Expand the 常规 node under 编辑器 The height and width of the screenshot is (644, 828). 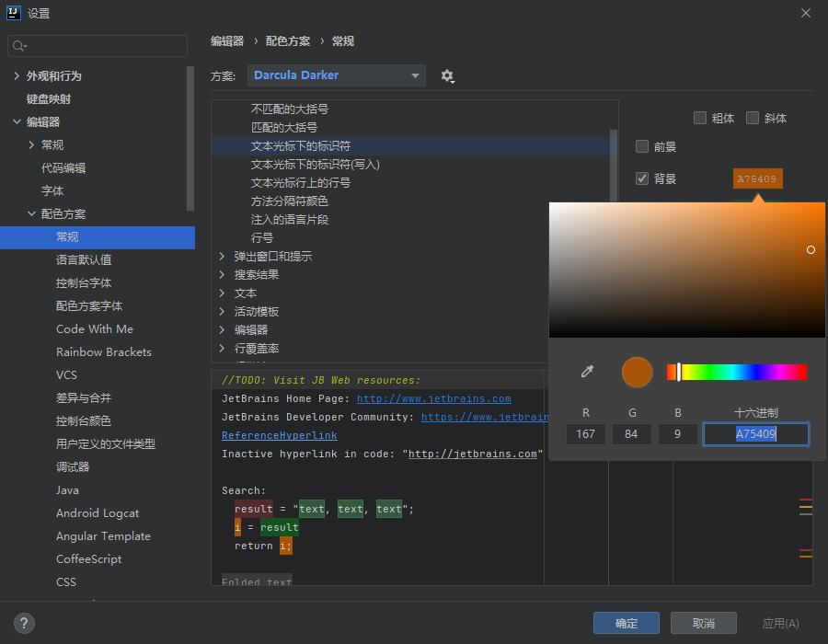point(31,144)
